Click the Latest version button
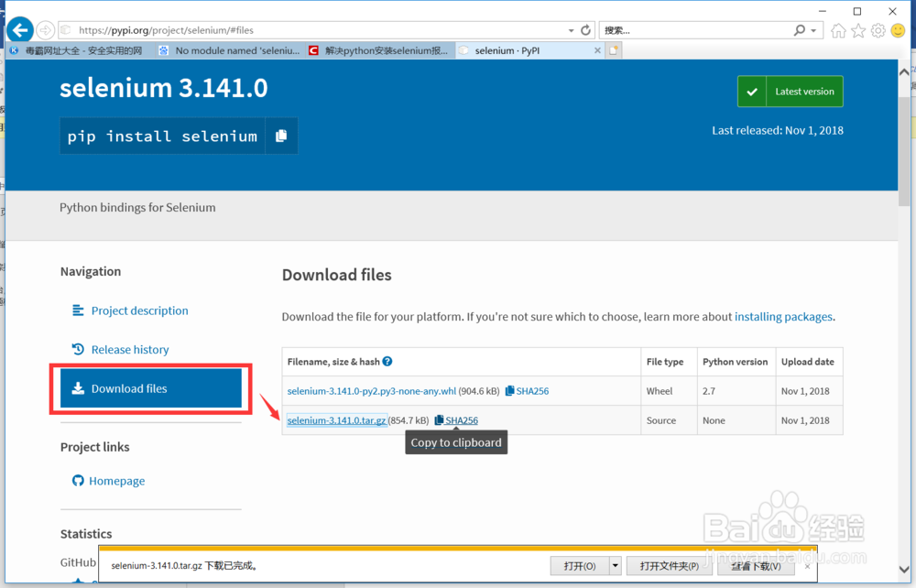Screen dimensions: 916x588 791,92
